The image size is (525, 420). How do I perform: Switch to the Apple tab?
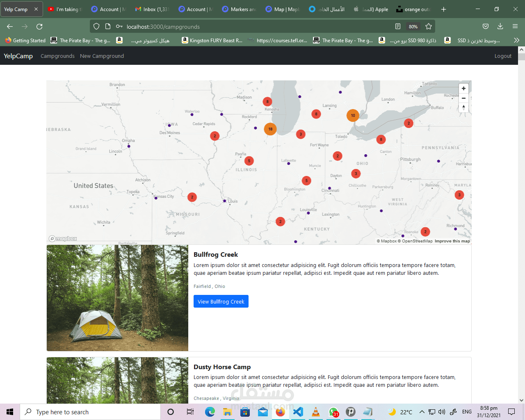coord(370,9)
